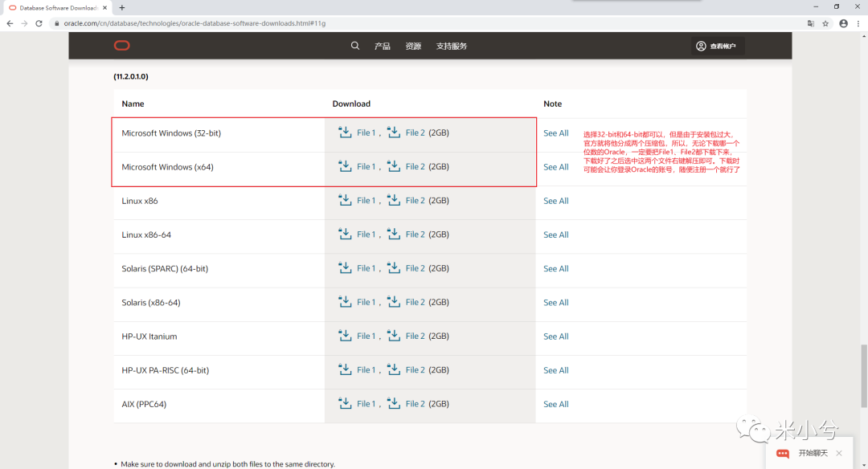Open the 资源 menu in header
The image size is (868, 469).
[413, 46]
